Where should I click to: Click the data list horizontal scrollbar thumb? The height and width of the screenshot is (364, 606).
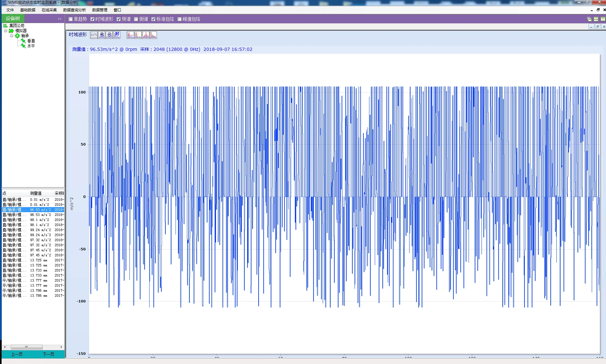pyautogui.click(x=27, y=347)
